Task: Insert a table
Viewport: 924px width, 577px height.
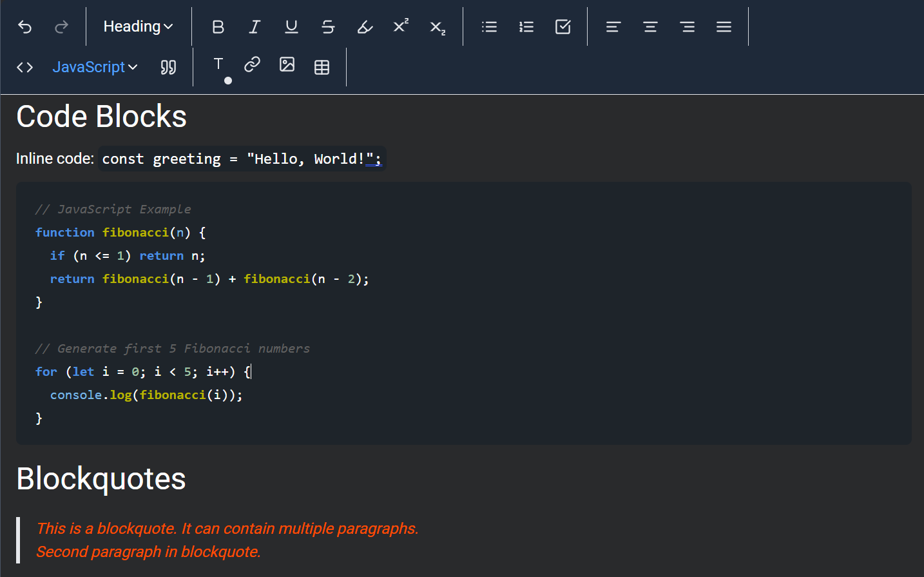Action: click(x=322, y=66)
